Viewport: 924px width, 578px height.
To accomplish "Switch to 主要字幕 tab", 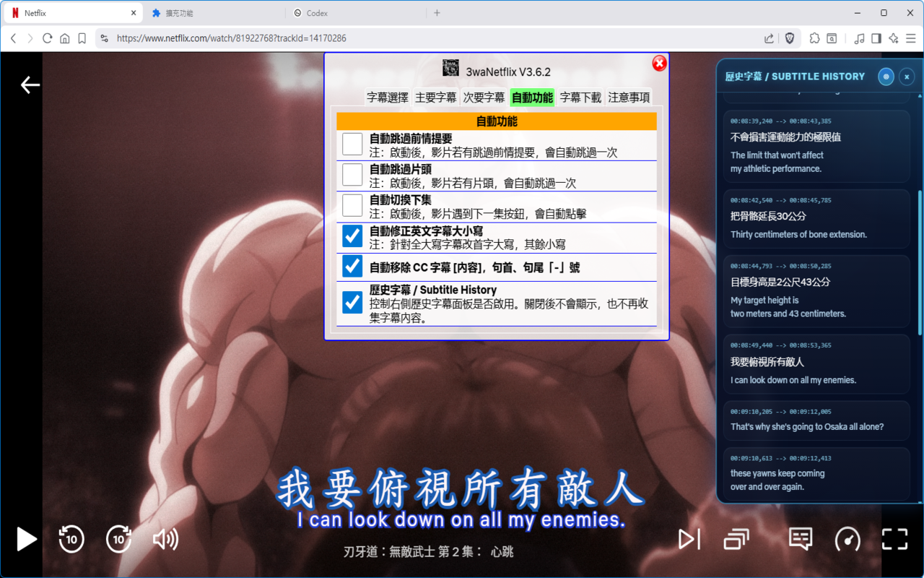I will (x=436, y=98).
